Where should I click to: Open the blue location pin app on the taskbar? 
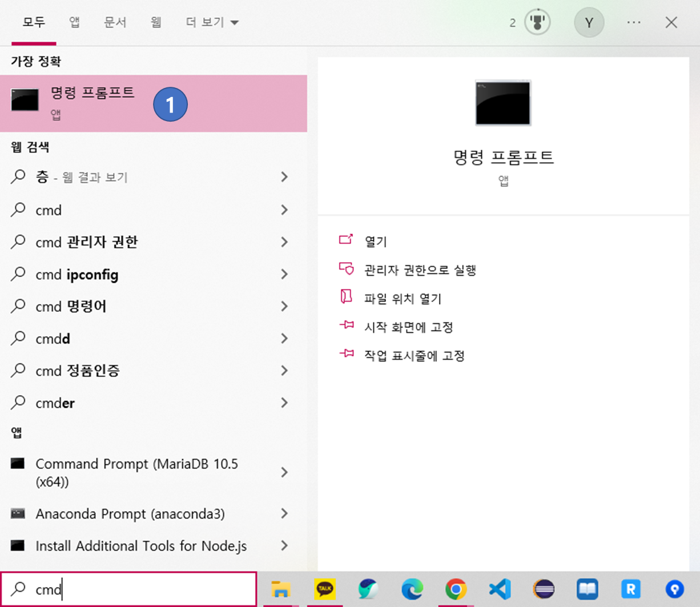pyautogui.click(x=675, y=589)
